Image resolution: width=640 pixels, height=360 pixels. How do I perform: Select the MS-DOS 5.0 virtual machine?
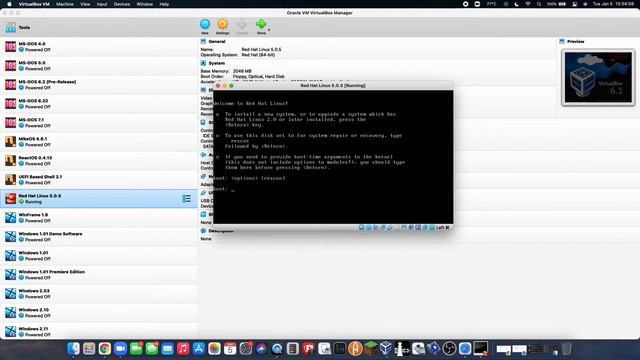click(x=99, y=66)
